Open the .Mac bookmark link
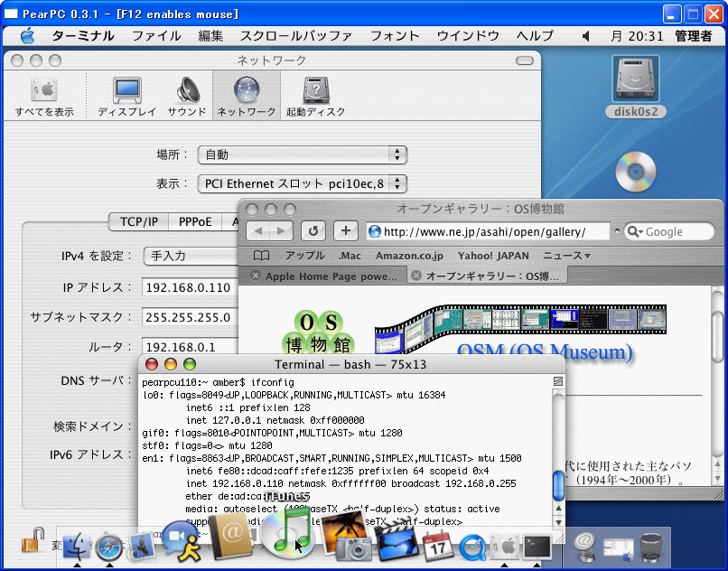Viewport: 728px width, 571px height. click(x=350, y=256)
